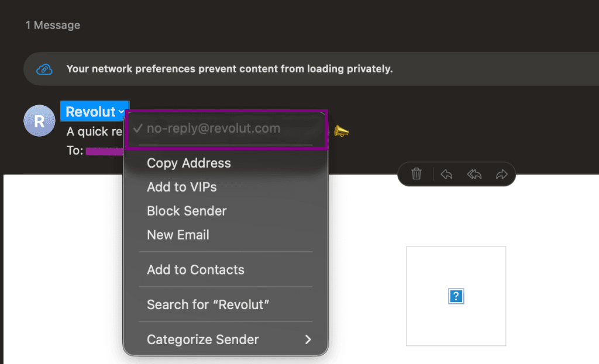Image resolution: width=599 pixels, height=364 pixels.
Task: Start a New Email to this sender
Action: 178,234
